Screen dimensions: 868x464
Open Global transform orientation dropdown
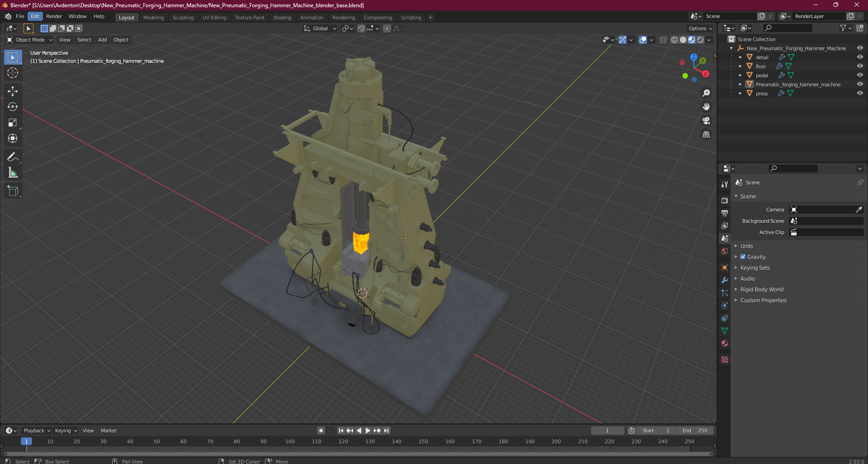320,28
